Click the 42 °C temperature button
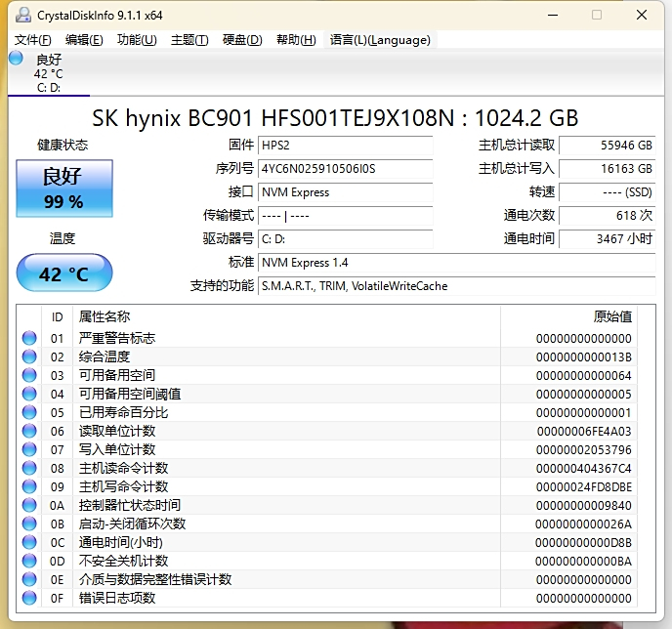Screen dimensions: 672x629 point(63,273)
